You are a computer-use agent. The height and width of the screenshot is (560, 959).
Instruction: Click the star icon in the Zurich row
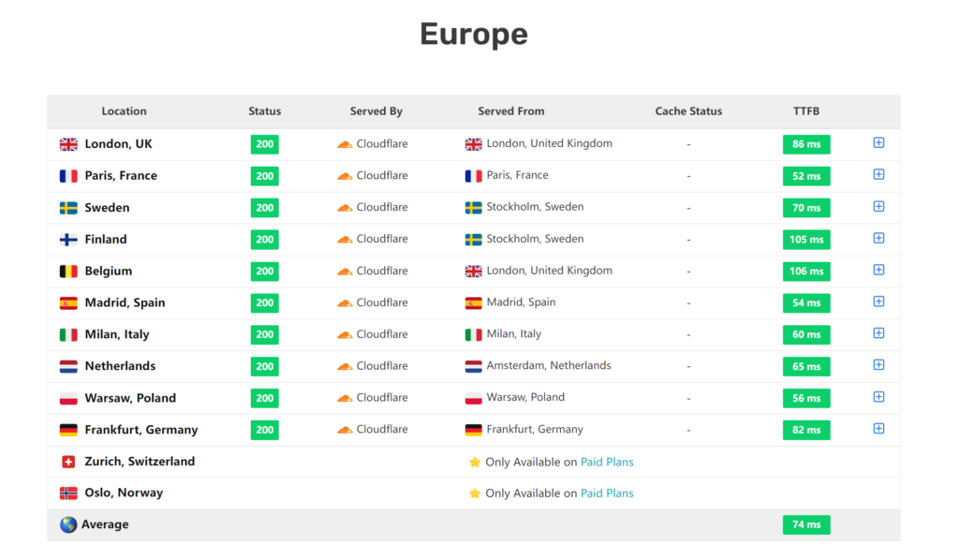[x=474, y=462]
